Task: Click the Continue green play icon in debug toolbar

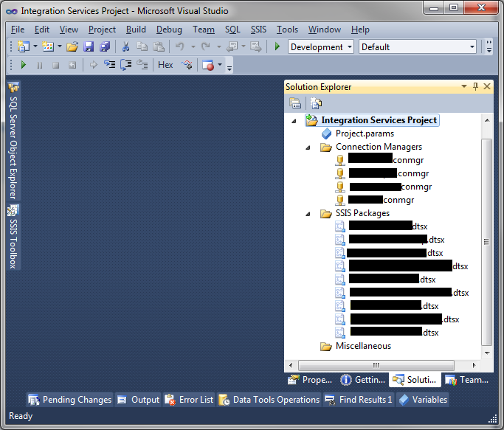Action: (23, 65)
